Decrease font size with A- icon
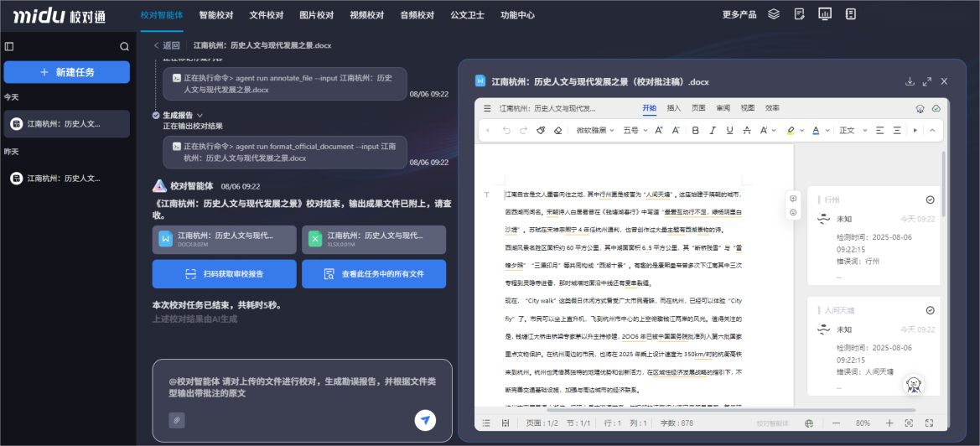This screenshot has width=980, height=446. tap(676, 131)
